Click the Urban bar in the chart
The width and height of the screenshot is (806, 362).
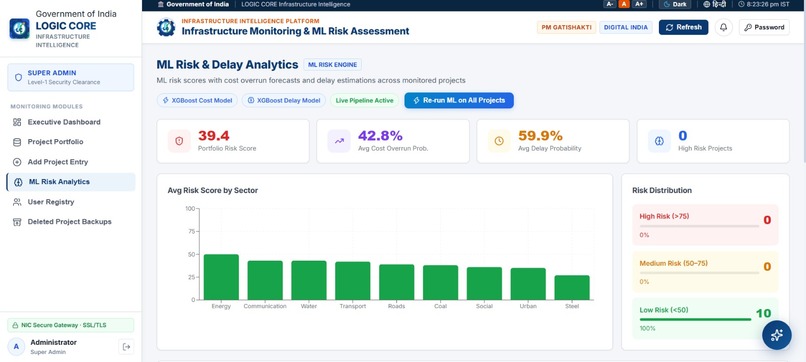pyautogui.click(x=528, y=284)
